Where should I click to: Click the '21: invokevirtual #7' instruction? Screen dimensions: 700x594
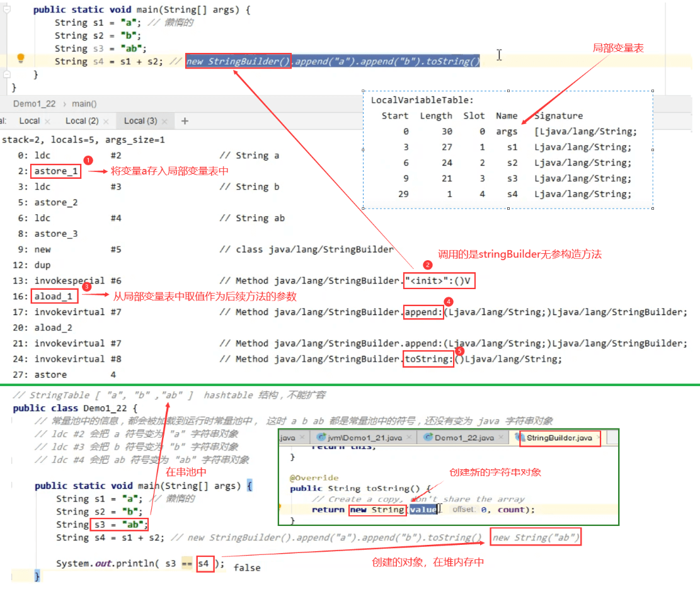pyautogui.click(x=67, y=343)
